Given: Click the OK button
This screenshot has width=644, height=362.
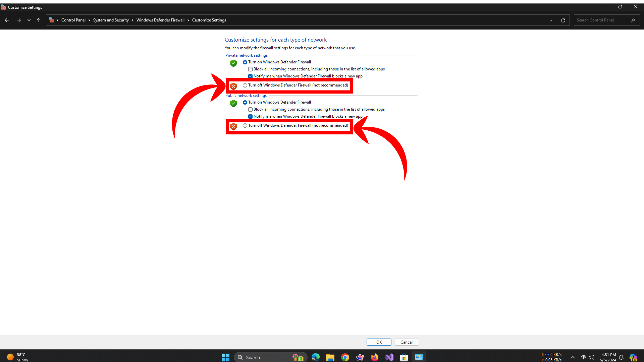Looking at the screenshot, I should pyautogui.click(x=379, y=342).
